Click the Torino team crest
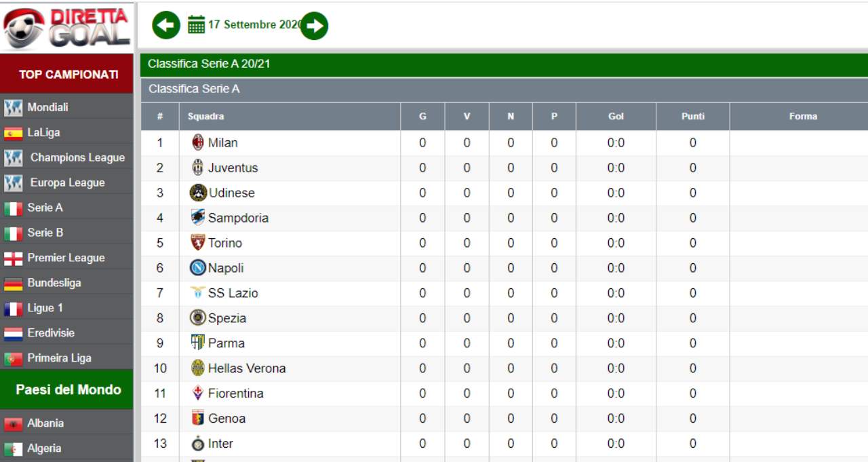Image resolution: width=868 pixels, height=462 pixels. (198, 243)
